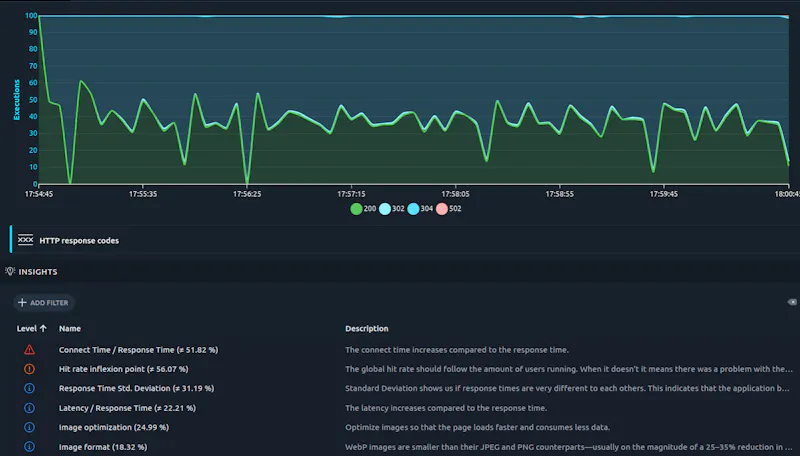Click the 17:58:05 time axis label

(455, 194)
